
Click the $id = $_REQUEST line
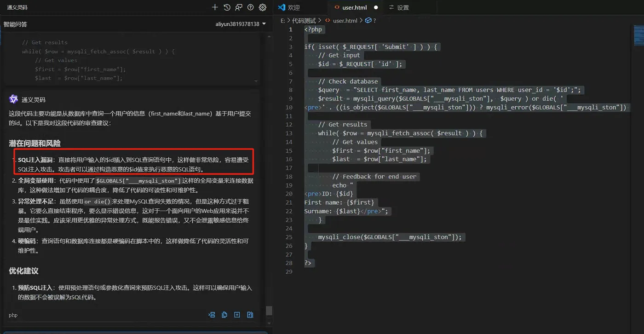(x=360, y=64)
